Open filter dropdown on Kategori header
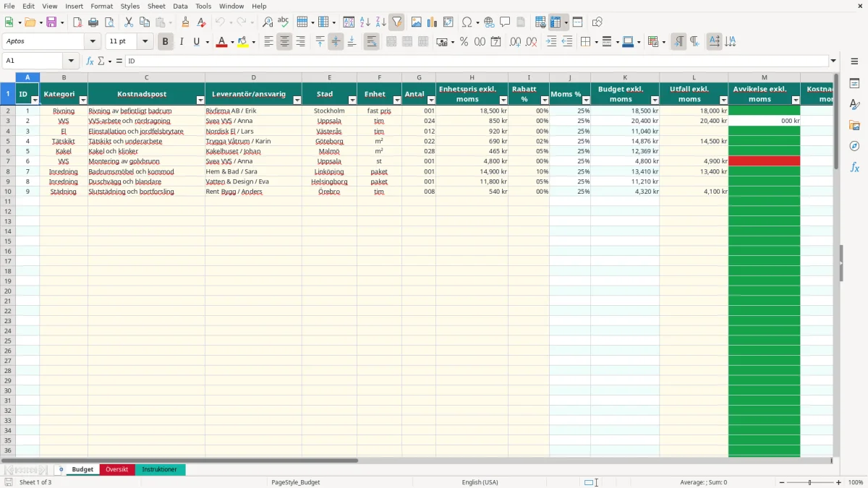 [82, 100]
